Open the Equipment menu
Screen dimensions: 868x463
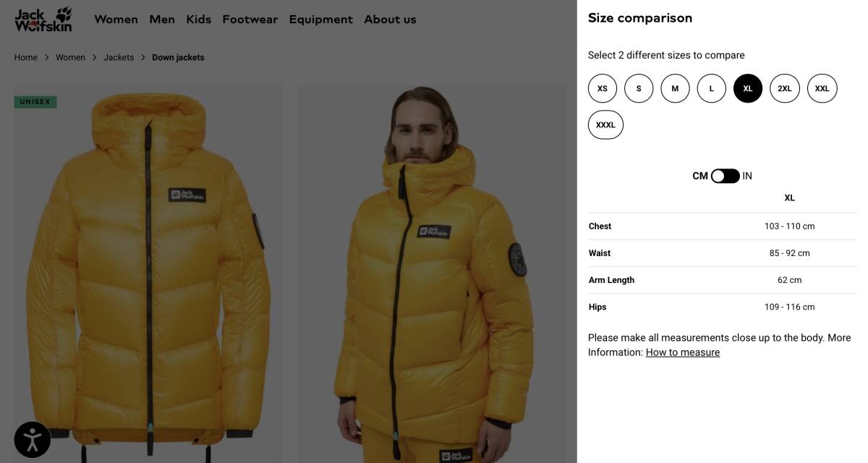pyautogui.click(x=321, y=20)
